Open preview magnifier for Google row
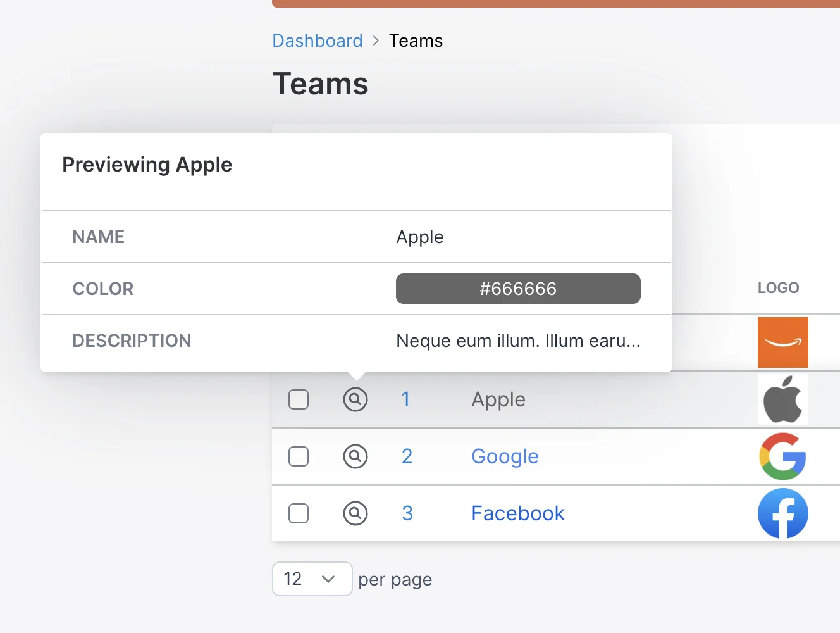Screen dimensions: 840x633 355,456
